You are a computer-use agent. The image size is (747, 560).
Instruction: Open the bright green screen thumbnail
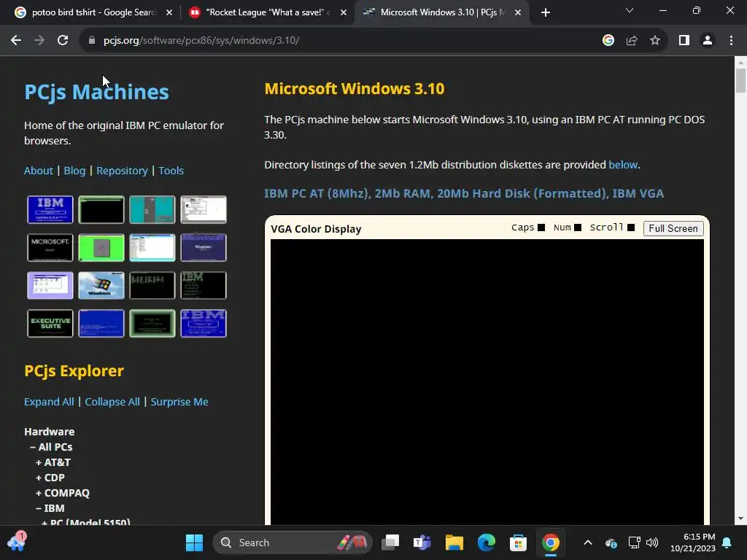point(101,248)
